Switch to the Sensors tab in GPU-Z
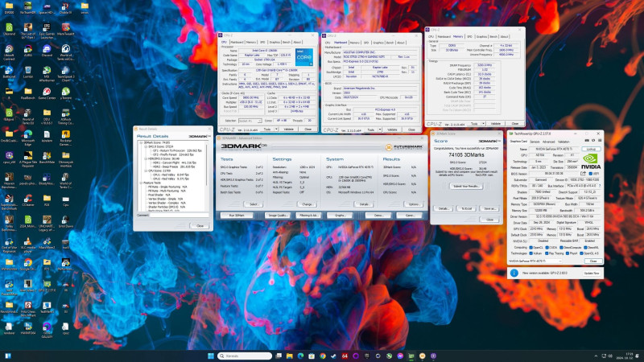Screen dimensions: 644x362 click(535, 142)
